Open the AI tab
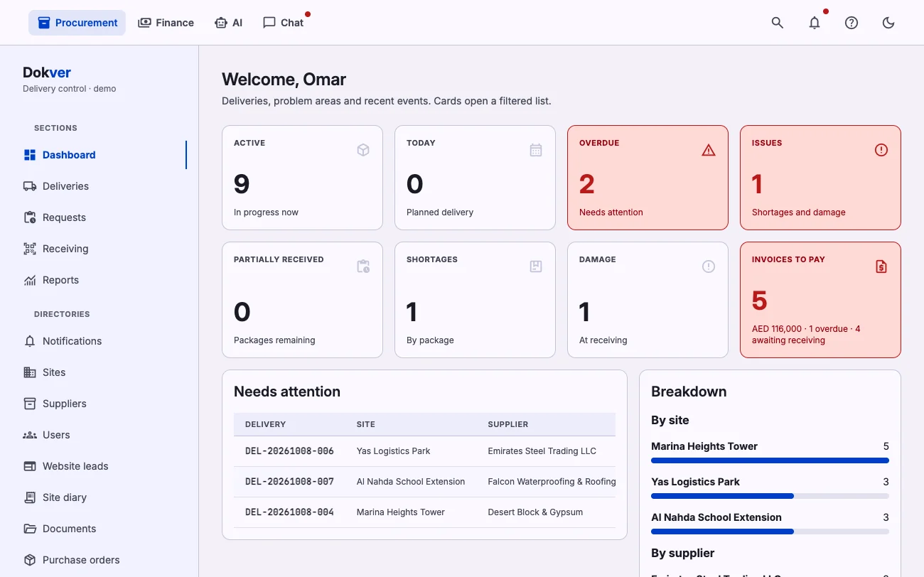The height and width of the screenshot is (577, 924). click(x=228, y=23)
